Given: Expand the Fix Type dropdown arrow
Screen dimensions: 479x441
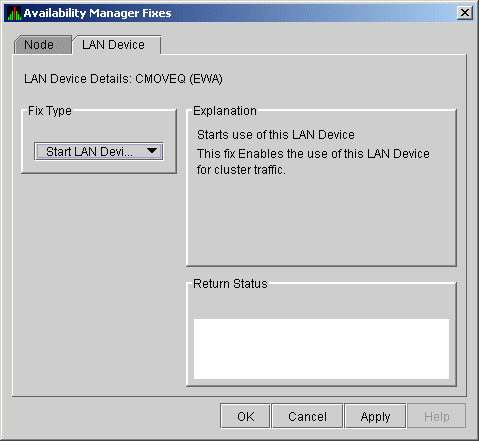Looking at the screenshot, I should [152, 151].
